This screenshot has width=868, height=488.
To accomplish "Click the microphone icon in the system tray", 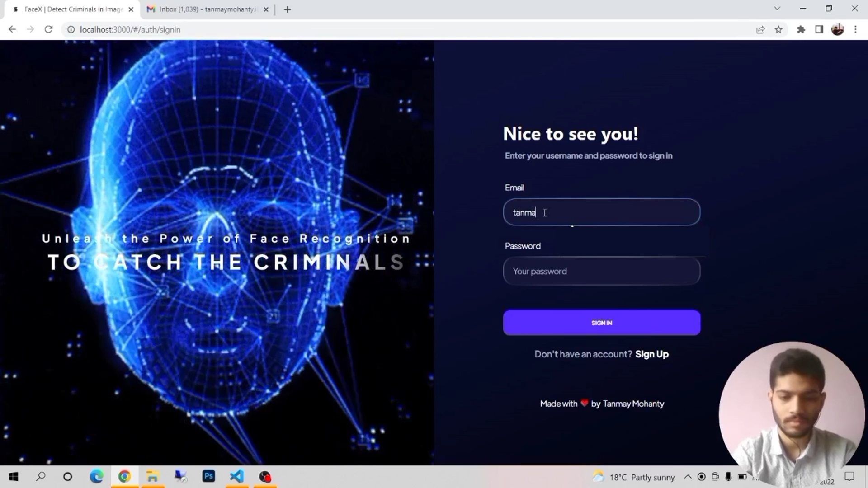I will click(728, 477).
